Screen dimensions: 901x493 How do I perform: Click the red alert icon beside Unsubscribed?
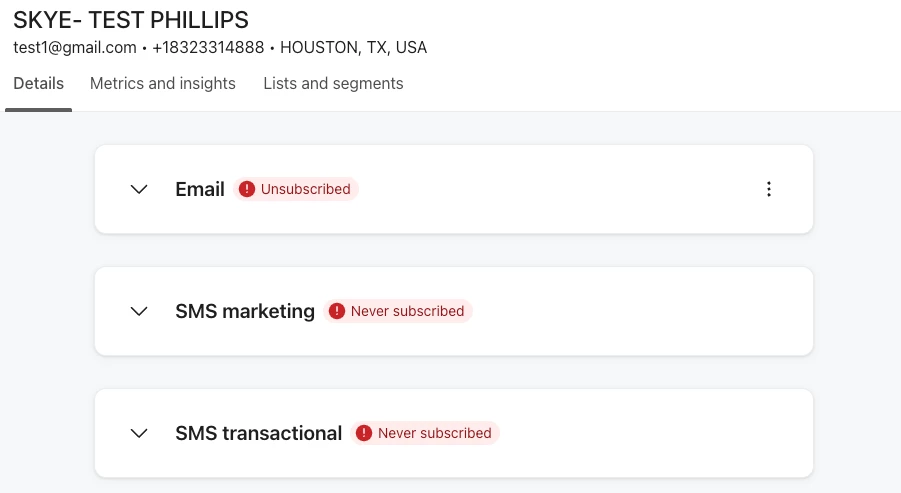pyautogui.click(x=247, y=189)
